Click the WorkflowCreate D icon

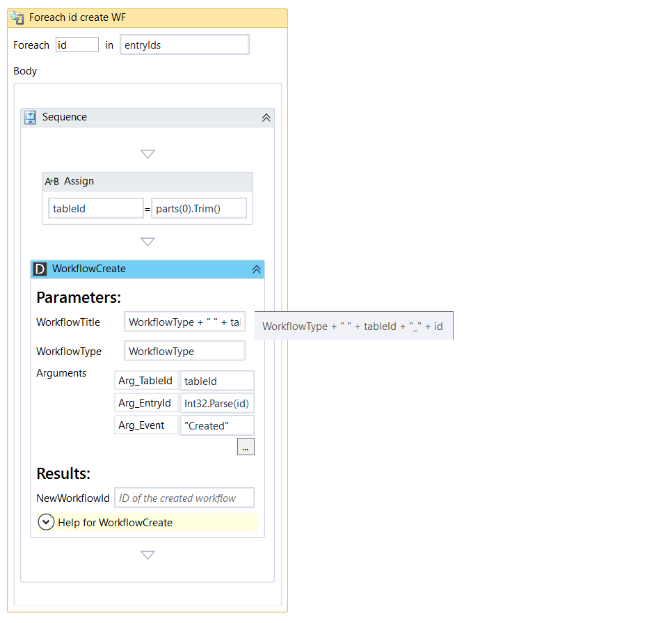[x=40, y=269]
